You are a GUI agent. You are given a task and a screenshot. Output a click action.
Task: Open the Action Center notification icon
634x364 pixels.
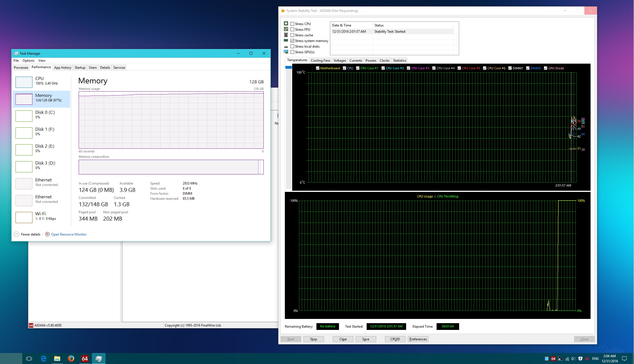(624, 359)
